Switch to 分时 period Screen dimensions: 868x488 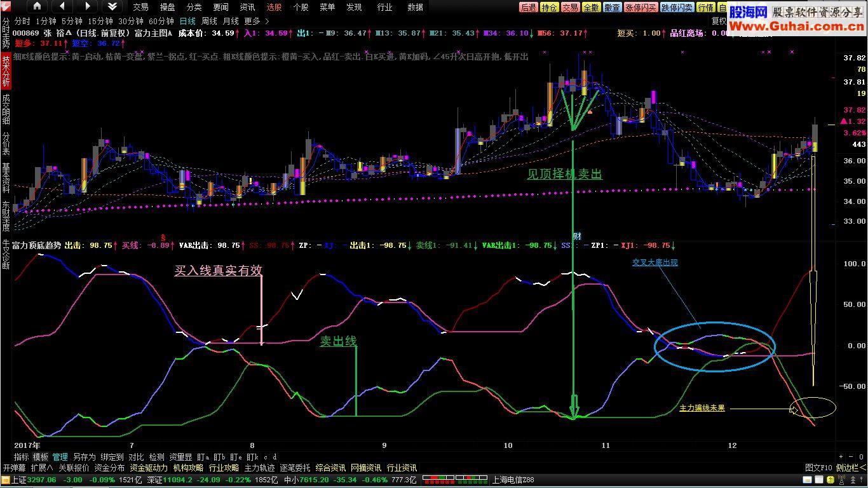[x=22, y=21]
